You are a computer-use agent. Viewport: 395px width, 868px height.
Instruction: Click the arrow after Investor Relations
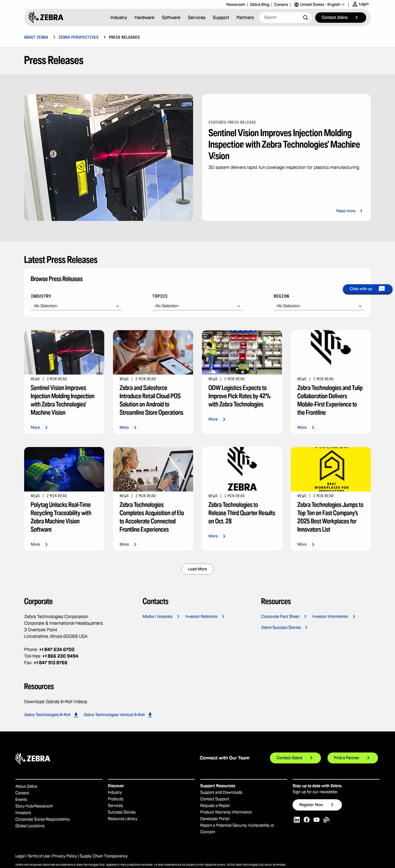coord(223,616)
